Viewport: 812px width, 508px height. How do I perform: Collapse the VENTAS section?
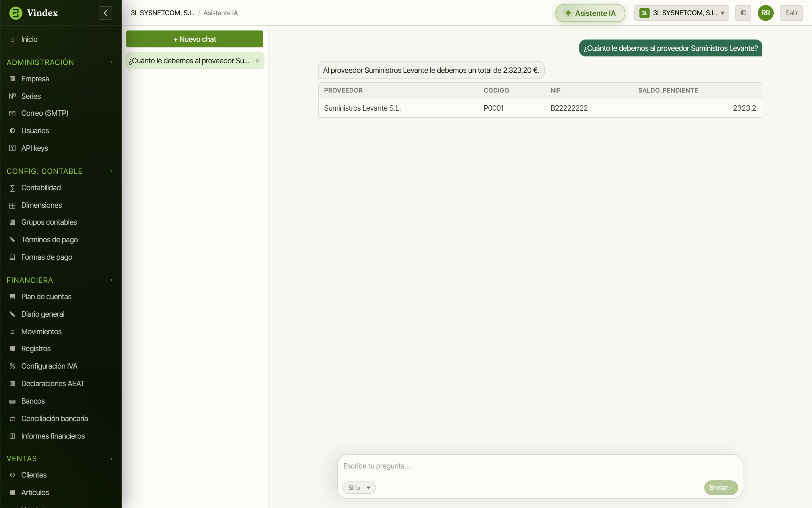(111, 459)
